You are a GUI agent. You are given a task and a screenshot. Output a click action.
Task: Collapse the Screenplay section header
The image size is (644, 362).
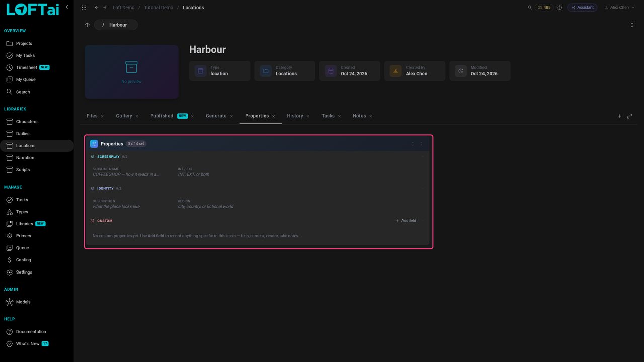(x=257, y=157)
